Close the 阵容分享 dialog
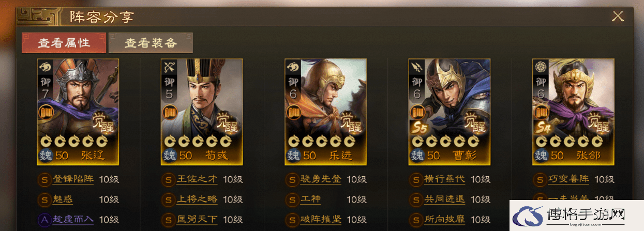 [618, 16]
